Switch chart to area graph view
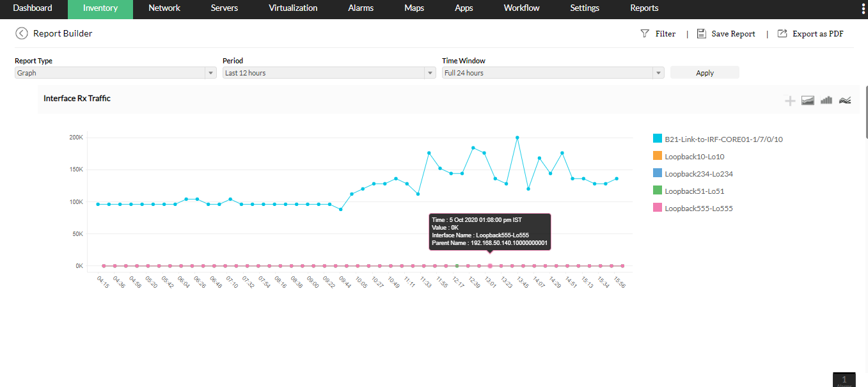868x387 pixels. pos(808,100)
